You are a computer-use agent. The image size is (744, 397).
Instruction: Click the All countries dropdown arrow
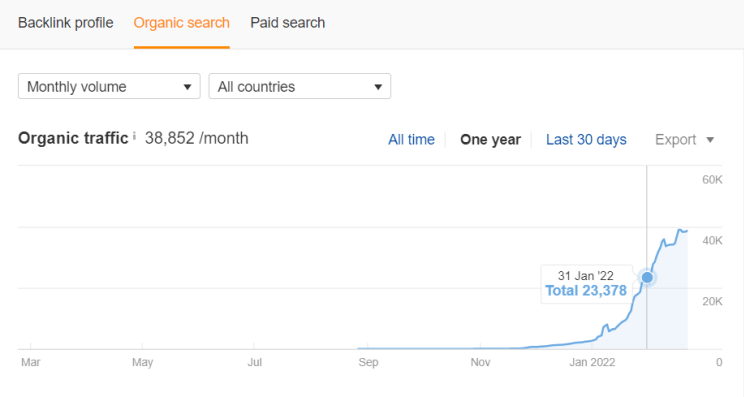[x=378, y=87]
